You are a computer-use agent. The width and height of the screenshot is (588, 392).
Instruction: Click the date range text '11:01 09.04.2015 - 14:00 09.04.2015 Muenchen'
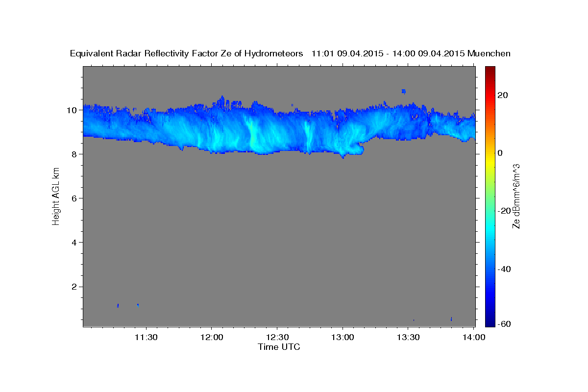(x=411, y=54)
